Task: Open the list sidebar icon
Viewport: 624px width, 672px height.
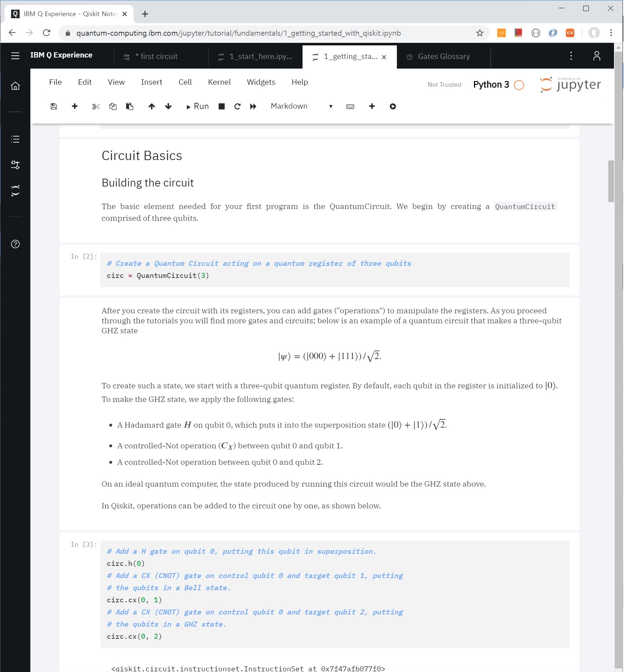Action: 15,139
